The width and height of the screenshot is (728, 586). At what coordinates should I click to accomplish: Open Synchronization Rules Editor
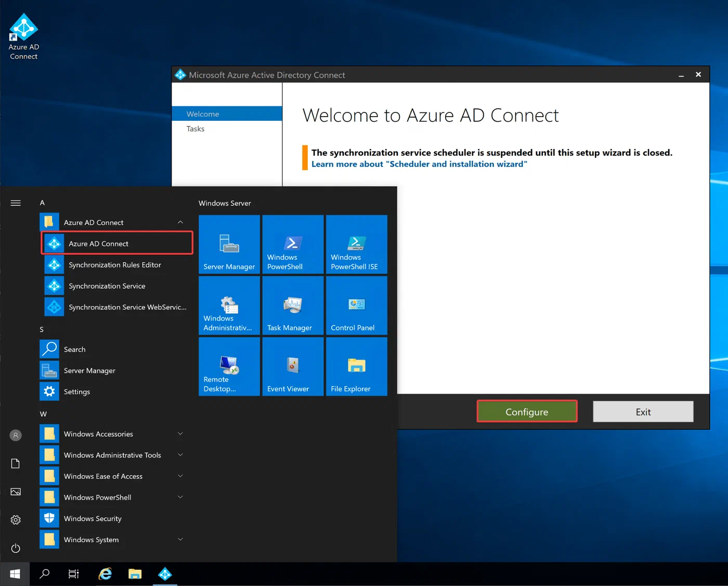(x=115, y=265)
